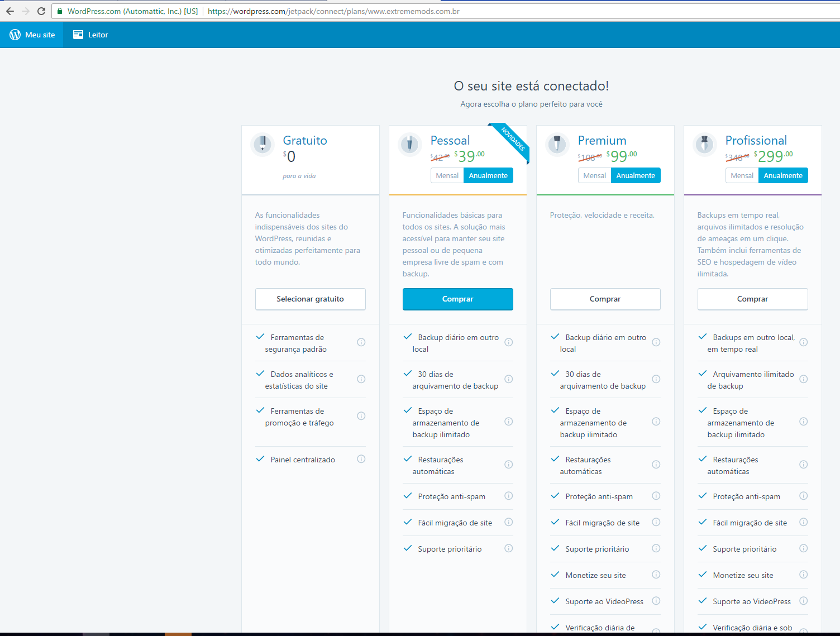This screenshot has width=840, height=636.
Task: Open info for Pessoal Espaço de armazenamento ilimitado
Action: pyautogui.click(x=509, y=422)
